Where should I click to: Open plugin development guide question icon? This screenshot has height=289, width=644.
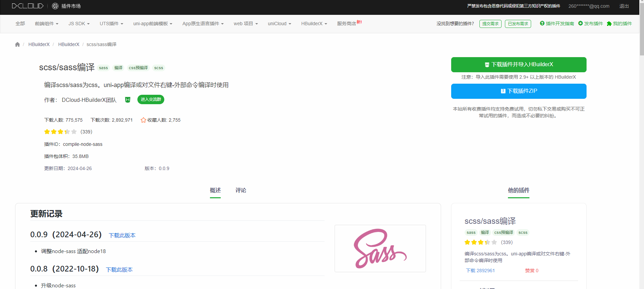coord(542,23)
